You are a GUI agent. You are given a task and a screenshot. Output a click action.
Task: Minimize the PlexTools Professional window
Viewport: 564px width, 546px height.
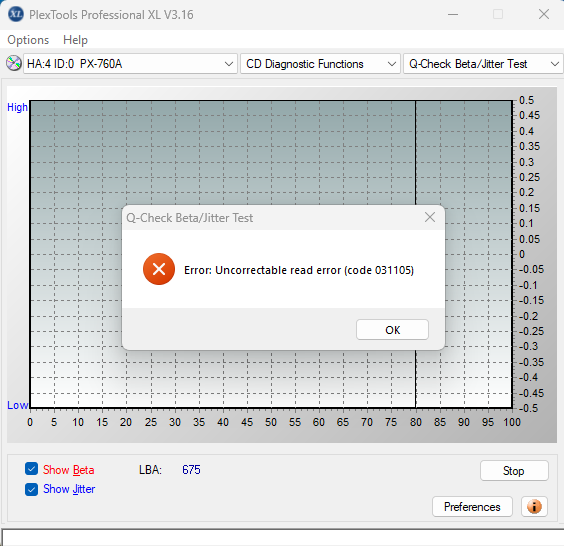pyautogui.click(x=453, y=14)
